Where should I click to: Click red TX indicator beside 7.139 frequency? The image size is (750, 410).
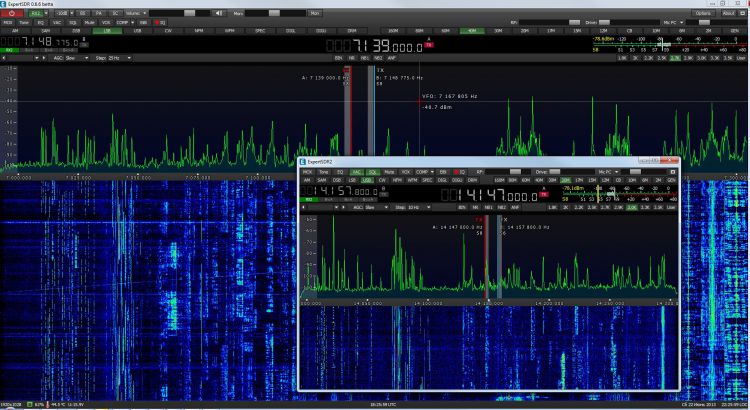click(x=429, y=45)
